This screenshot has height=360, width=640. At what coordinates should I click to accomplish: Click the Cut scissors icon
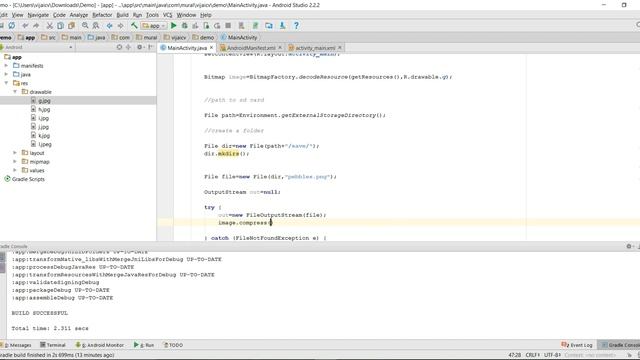coord(49,25)
